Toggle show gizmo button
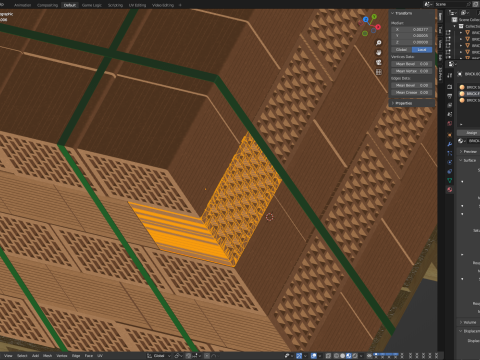The height and width of the screenshot is (360, 480). 299,356
